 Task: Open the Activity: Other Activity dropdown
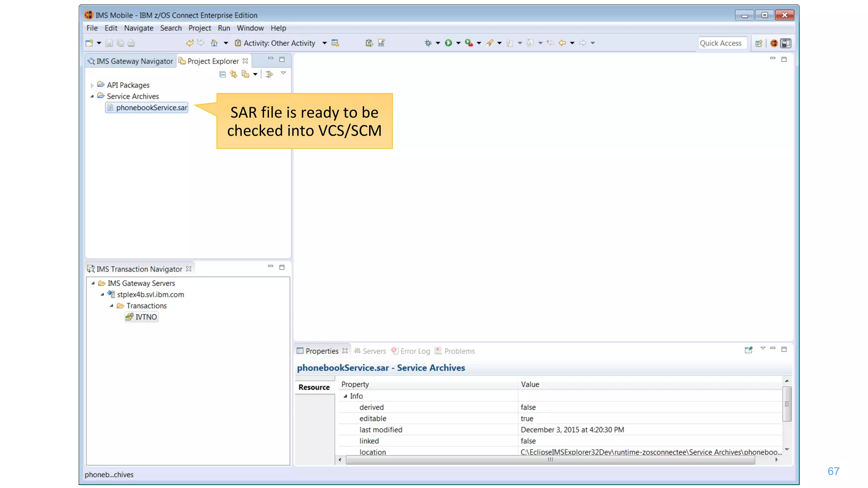pos(324,43)
